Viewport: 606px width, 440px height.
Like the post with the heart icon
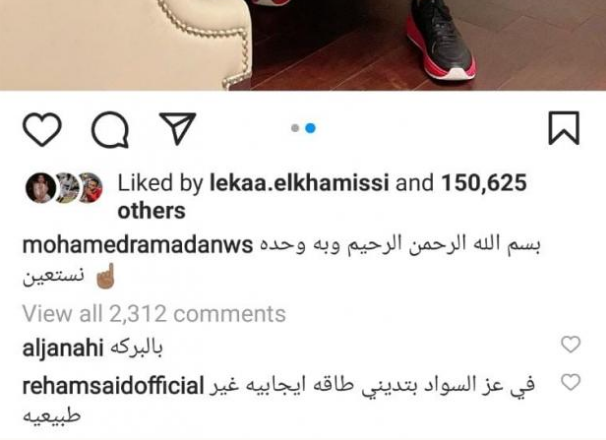point(42,130)
